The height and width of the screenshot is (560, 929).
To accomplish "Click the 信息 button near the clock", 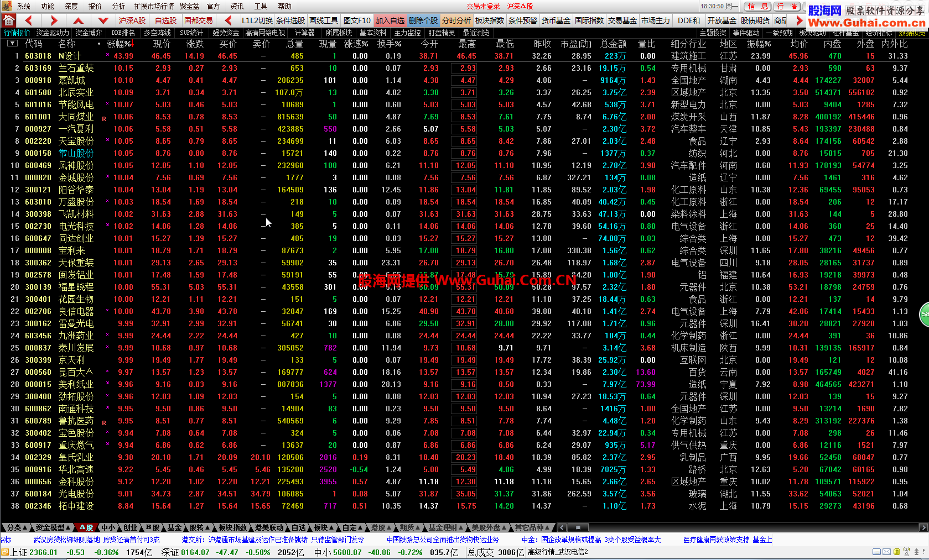I will 758,7.
